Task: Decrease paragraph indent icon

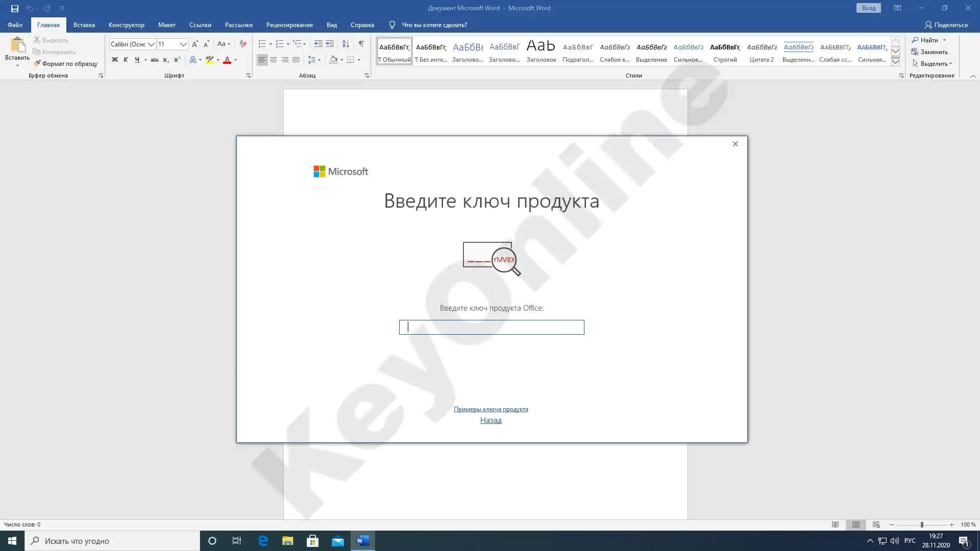Action: 318,44
